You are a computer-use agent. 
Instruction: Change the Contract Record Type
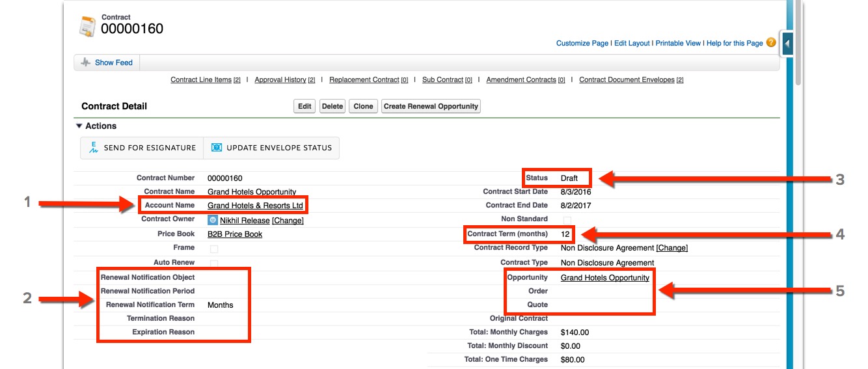point(671,248)
